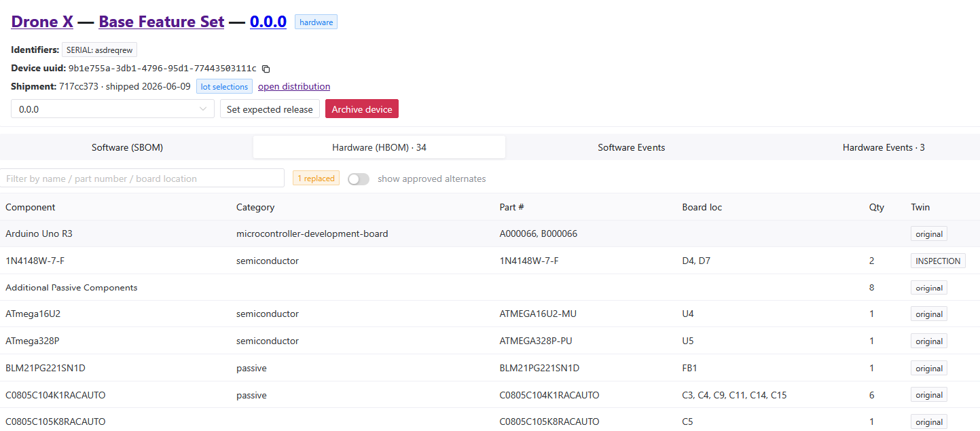This screenshot has height=431, width=980.
Task: Follow the 0.0.0 version link in the title
Action: pyautogui.click(x=268, y=22)
